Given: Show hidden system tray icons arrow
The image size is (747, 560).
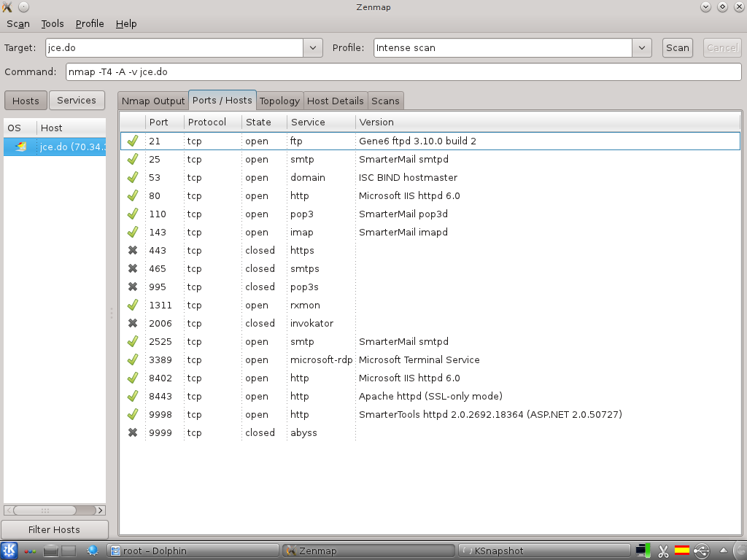Looking at the screenshot, I should [x=723, y=551].
